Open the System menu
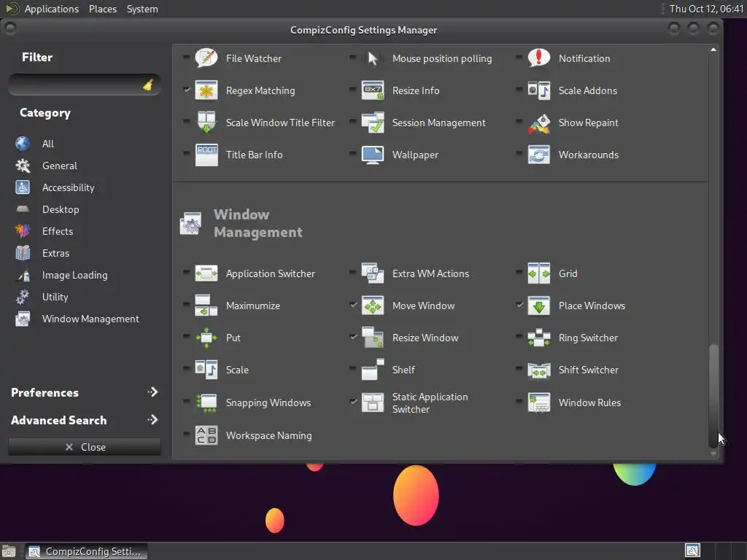This screenshot has width=747, height=560. (x=142, y=9)
